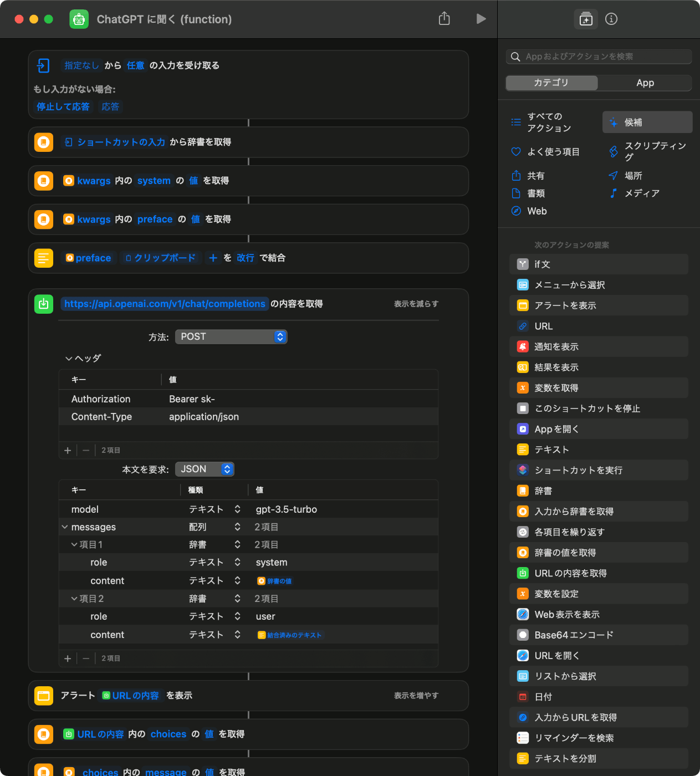Add a header row with plus button
700x776 pixels.
click(68, 451)
